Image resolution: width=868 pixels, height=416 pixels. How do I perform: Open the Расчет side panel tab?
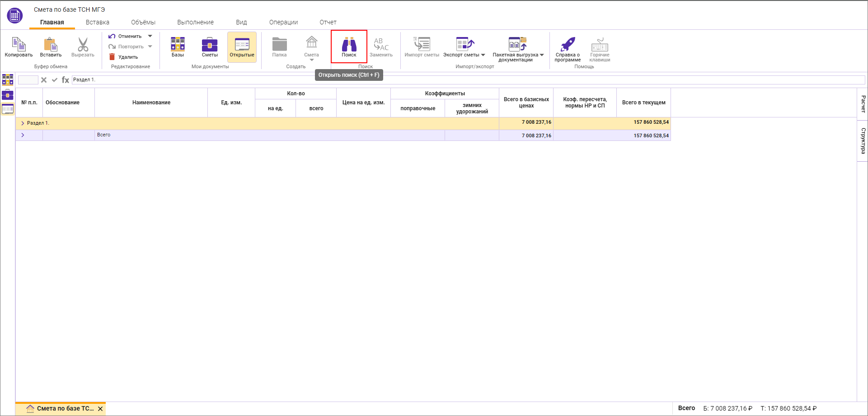tap(863, 104)
